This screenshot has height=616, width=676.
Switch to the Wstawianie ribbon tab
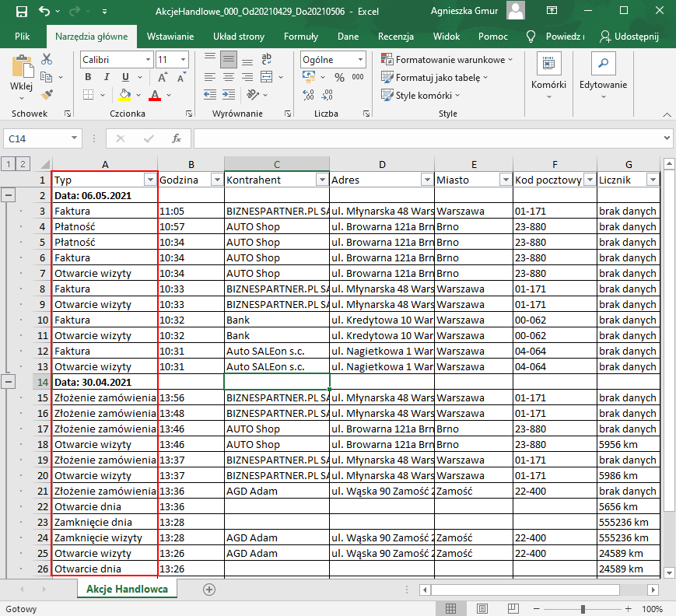pos(170,37)
